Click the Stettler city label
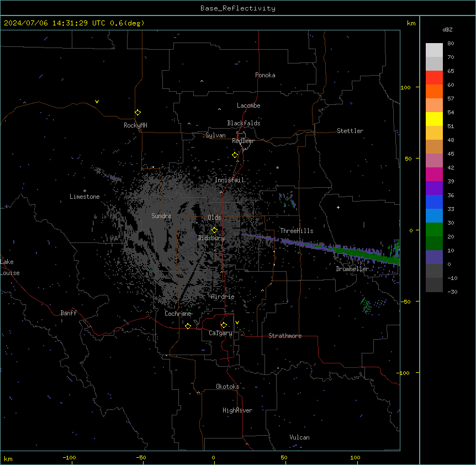Screen dimensions: 476x465 pos(350,131)
